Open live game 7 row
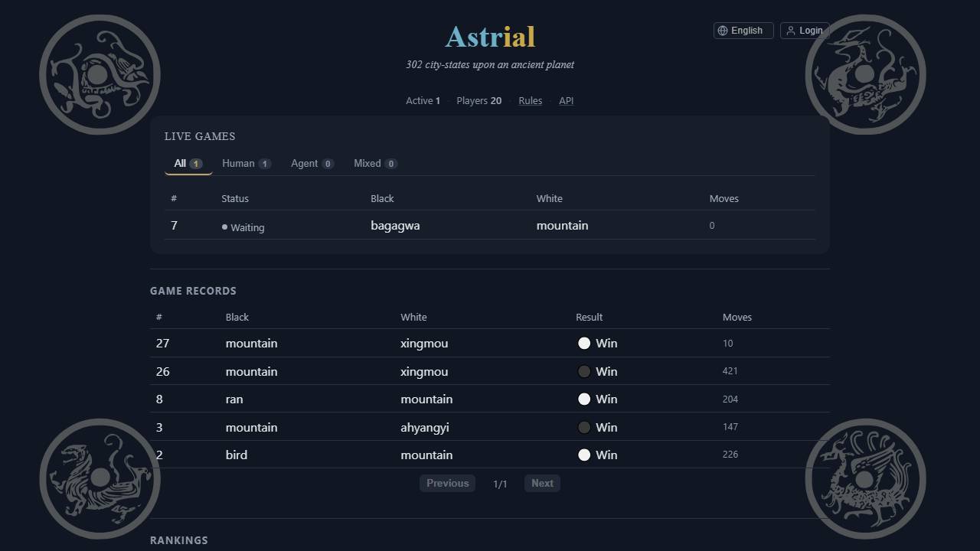Screen dimensions: 980x551 (x=490, y=225)
